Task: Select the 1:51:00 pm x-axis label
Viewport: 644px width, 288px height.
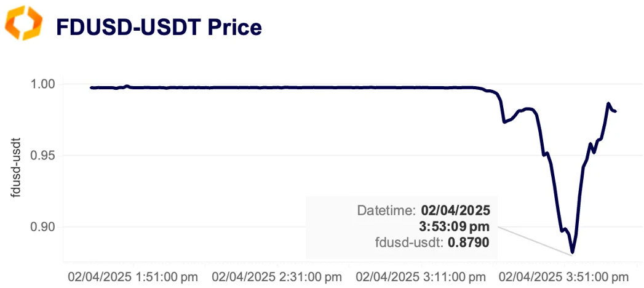Action: coord(133,277)
